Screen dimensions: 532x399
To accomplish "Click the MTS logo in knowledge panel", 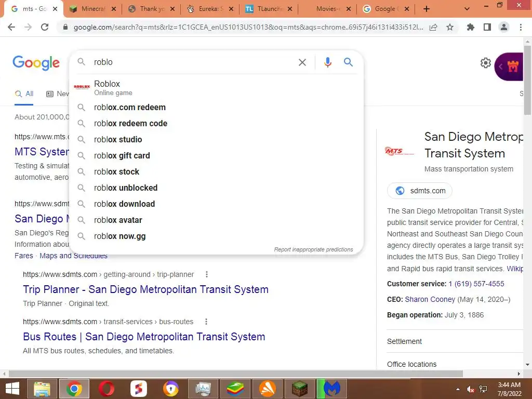I will (400, 151).
